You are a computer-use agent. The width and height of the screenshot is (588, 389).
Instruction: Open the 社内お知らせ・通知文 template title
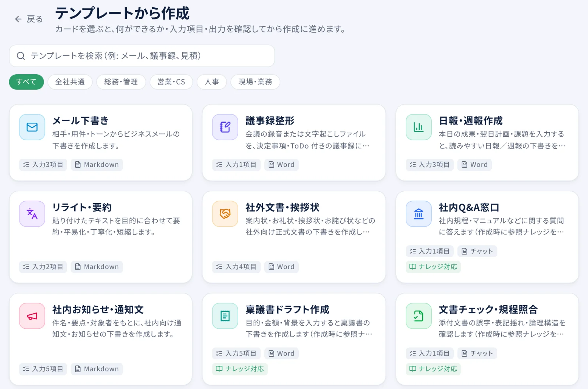tap(98, 309)
